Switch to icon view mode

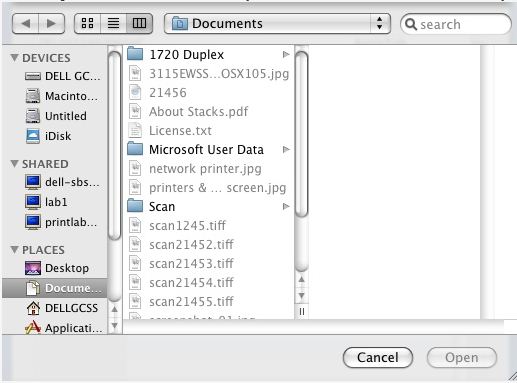point(87,23)
